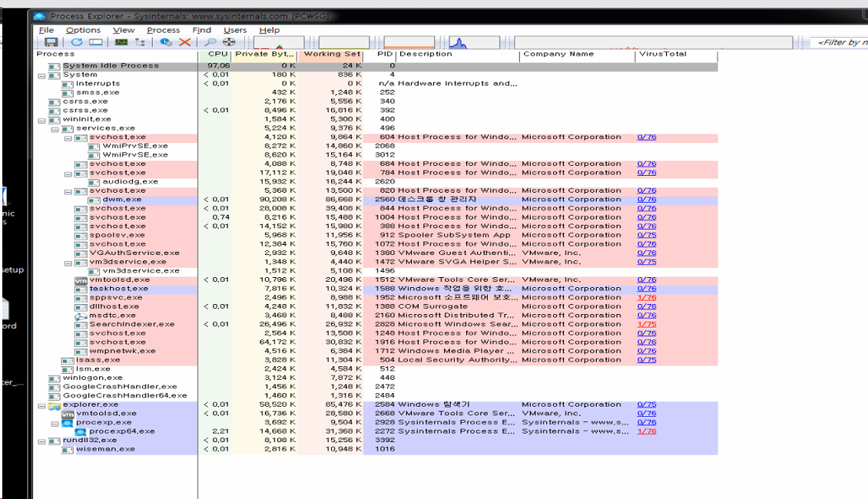
Task: Open Properties via the toolbar icon
Action: (x=165, y=42)
